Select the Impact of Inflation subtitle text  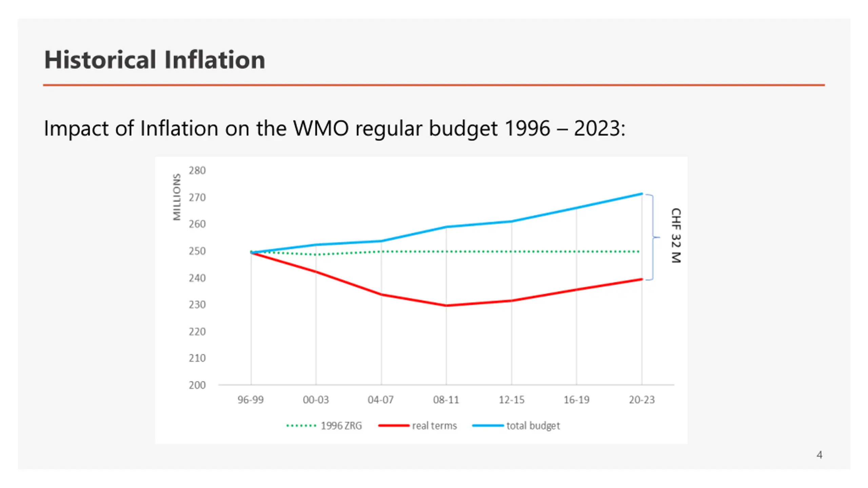click(334, 129)
